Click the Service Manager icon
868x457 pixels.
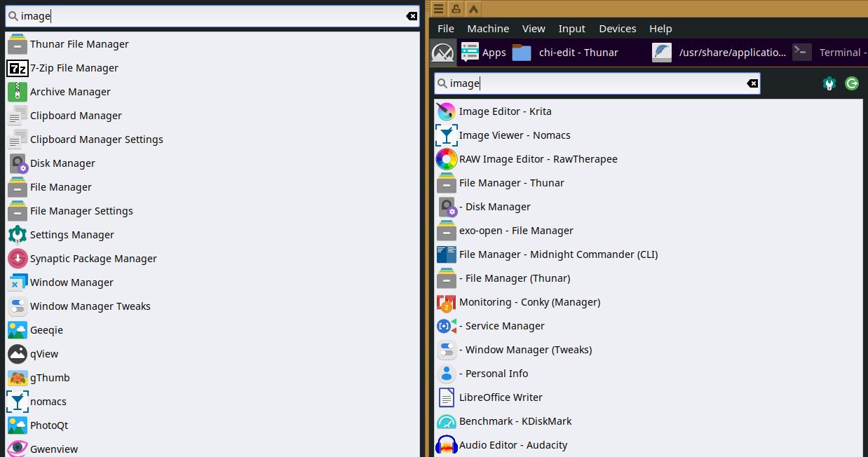coord(446,326)
